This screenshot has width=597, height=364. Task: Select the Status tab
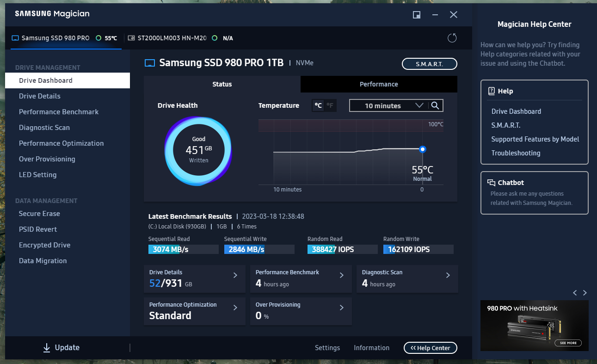point(222,84)
